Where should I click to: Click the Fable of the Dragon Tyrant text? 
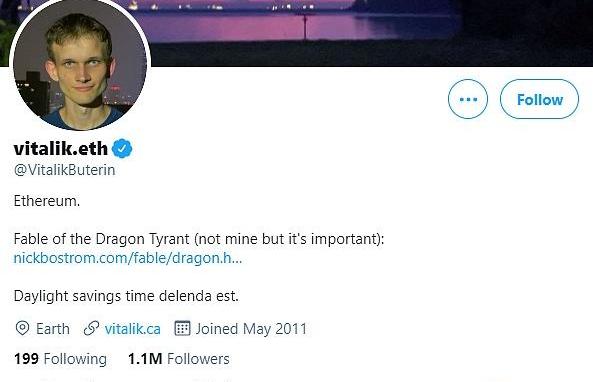(101, 239)
